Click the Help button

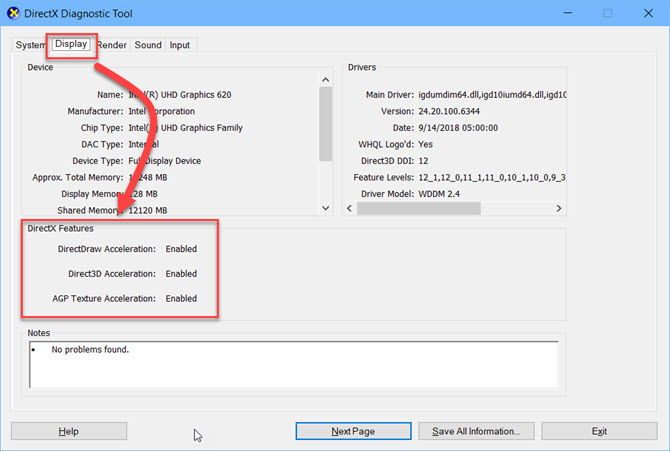point(69,431)
